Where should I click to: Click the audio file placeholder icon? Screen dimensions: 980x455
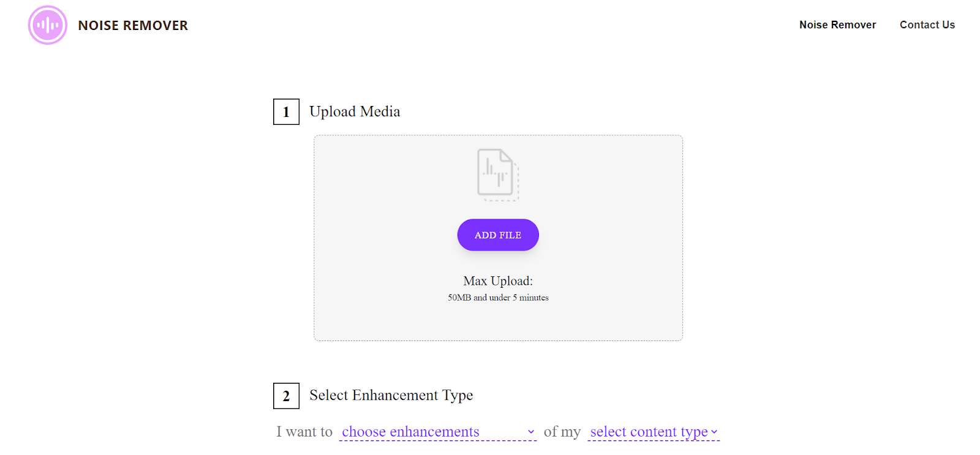pyautogui.click(x=498, y=175)
